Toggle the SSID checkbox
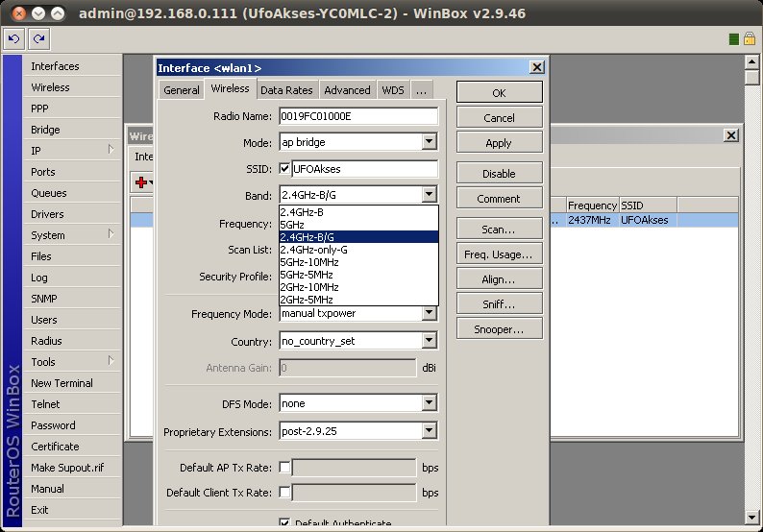Screen dimensions: 763x532 tap(285, 169)
